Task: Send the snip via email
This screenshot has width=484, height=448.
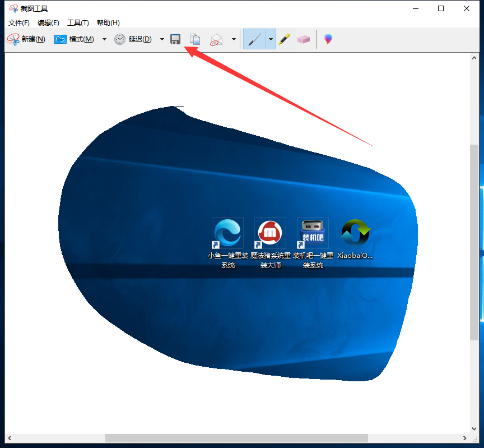Action: click(x=216, y=39)
